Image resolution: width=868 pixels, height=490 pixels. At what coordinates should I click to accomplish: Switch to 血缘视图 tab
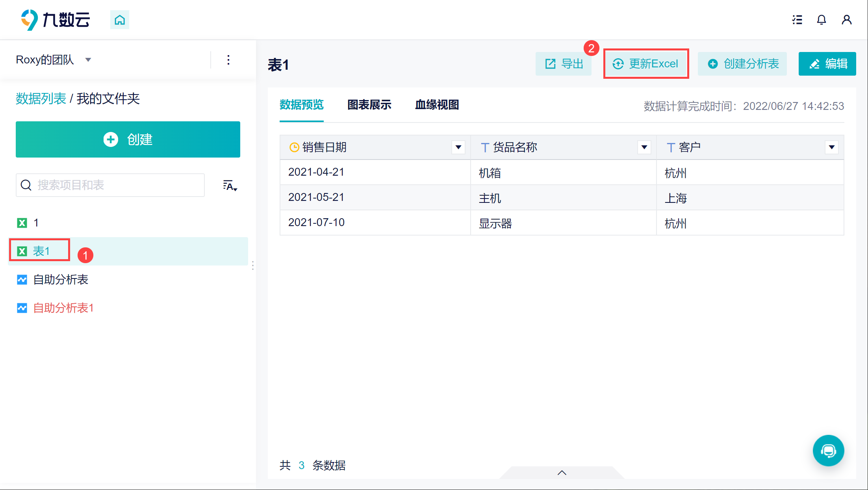point(437,105)
